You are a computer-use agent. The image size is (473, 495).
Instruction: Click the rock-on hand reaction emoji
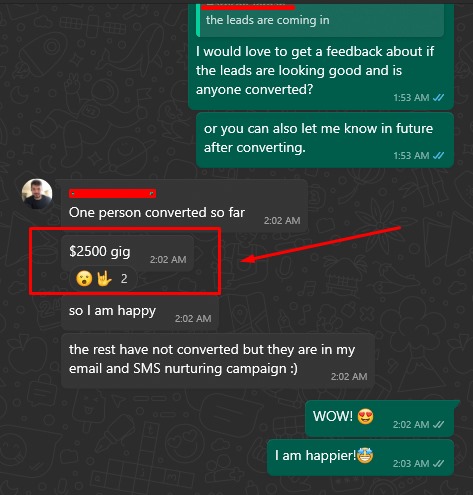point(104,279)
